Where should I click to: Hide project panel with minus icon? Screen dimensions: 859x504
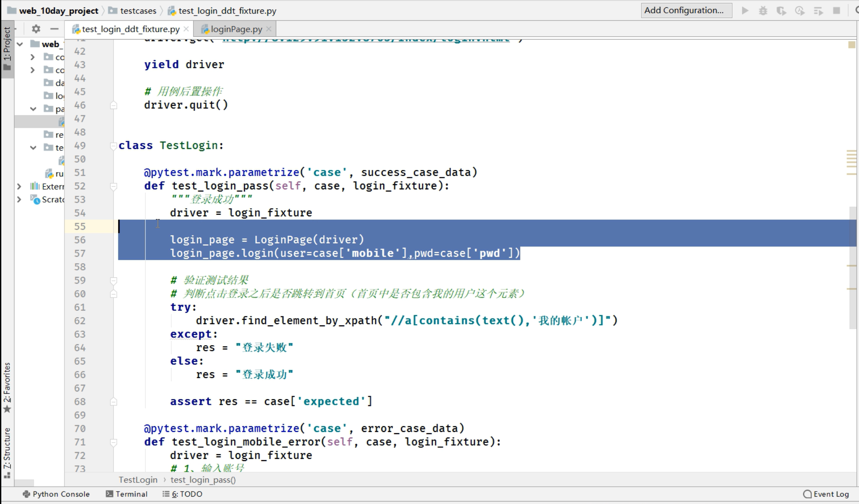pyautogui.click(x=54, y=29)
